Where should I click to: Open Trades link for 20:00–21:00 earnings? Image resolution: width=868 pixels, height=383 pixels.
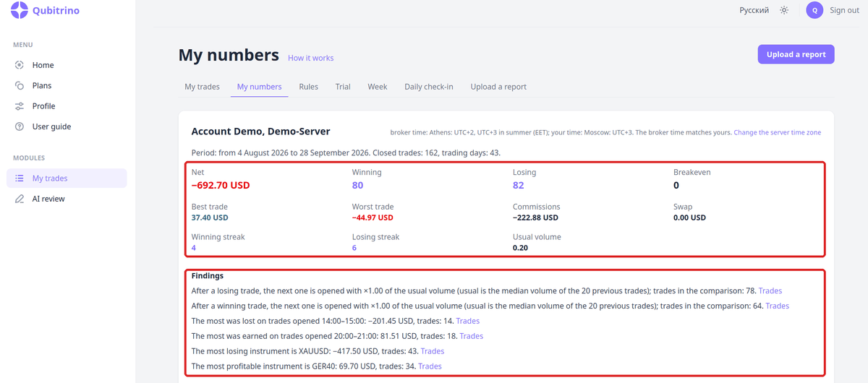pyautogui.click(x=472, y=336)
